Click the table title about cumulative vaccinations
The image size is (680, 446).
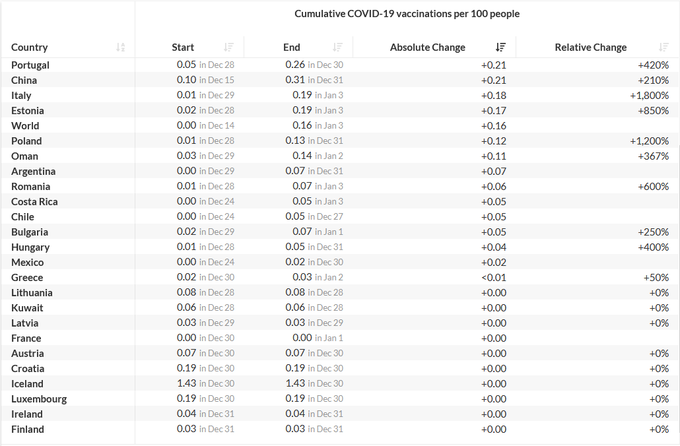pyautogui.click(x=407, y=14)
